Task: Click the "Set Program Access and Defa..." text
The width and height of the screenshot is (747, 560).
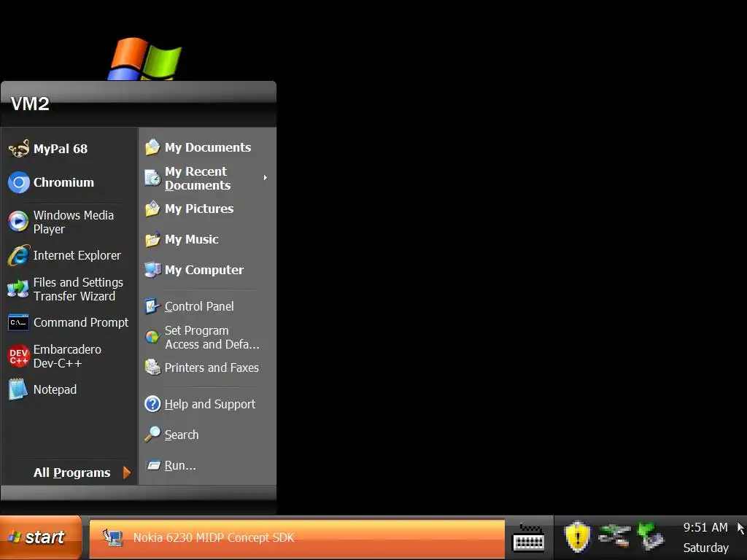Action: pyautogui.click(x=212, y=337)
